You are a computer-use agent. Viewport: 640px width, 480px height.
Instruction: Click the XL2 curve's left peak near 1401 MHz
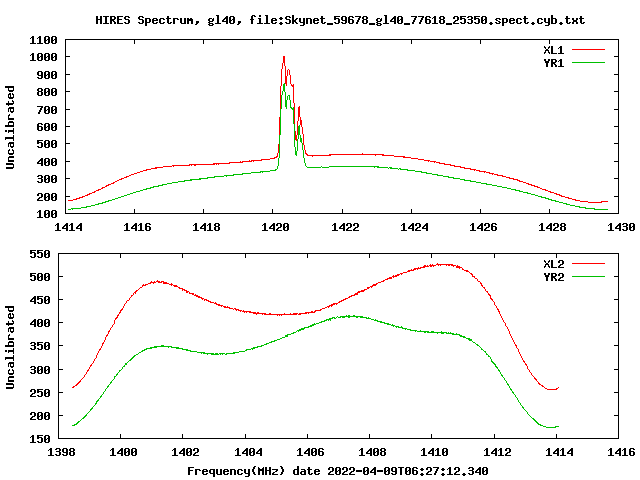point(157,281)
